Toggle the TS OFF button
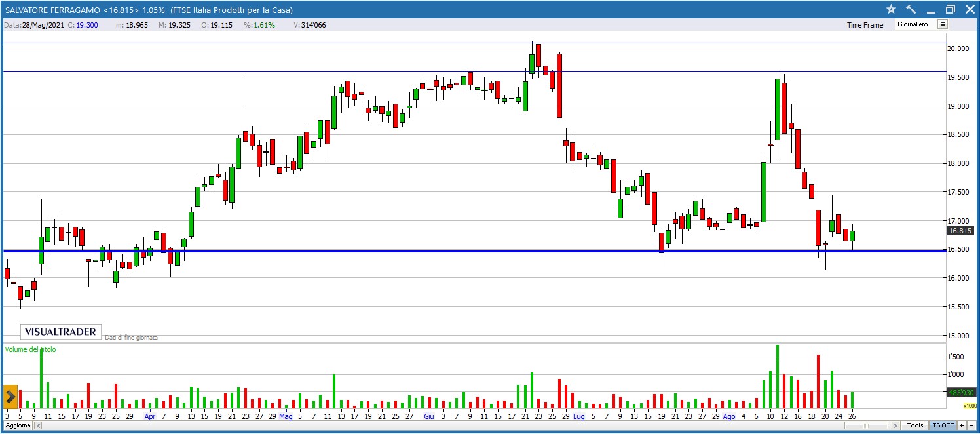 [x=943, y=425]
